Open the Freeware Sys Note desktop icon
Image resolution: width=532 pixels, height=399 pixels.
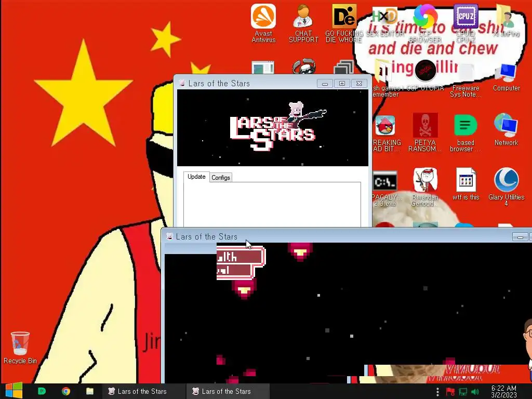(x=465, y=79)
